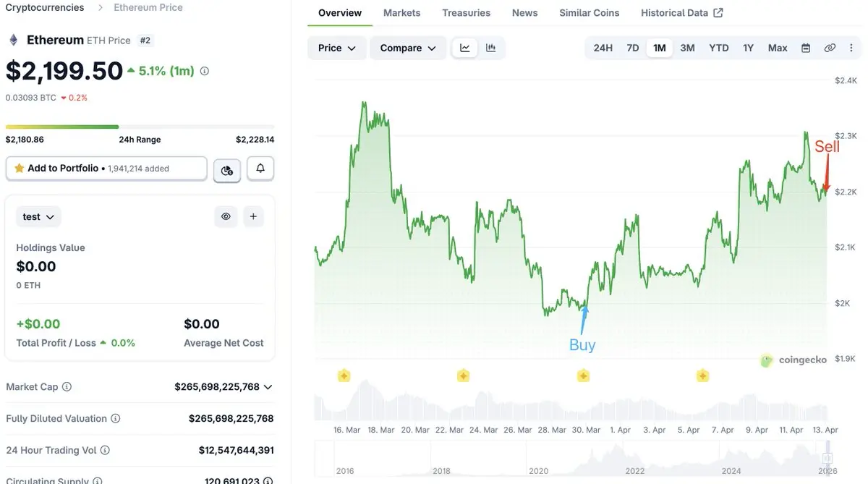Screen dimensions: 868x484
Task: Click the chart link share icon
Action: [x=830, y=48]
